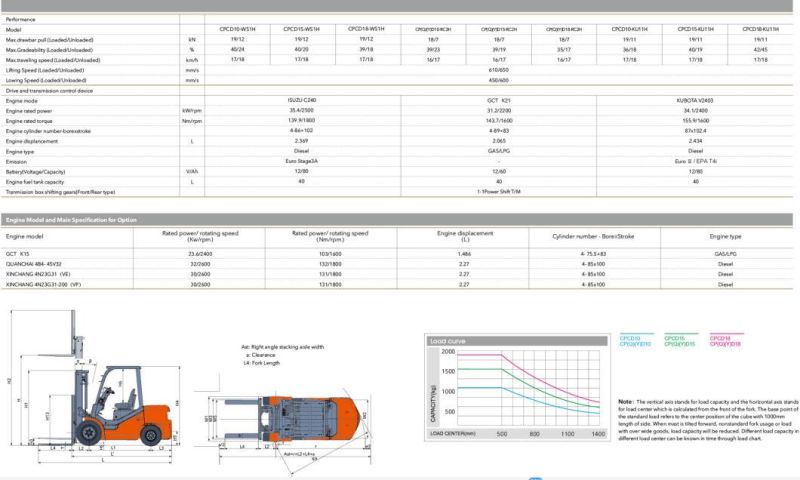The width and height of the screenshot is (800, 480).
Task: Click gradeability value "40/24"
Action: click(237, 49)
